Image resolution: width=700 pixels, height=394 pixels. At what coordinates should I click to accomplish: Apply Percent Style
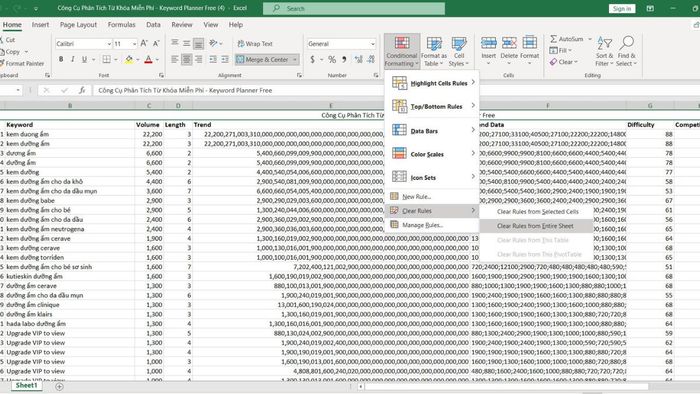[x=332, y=59]
